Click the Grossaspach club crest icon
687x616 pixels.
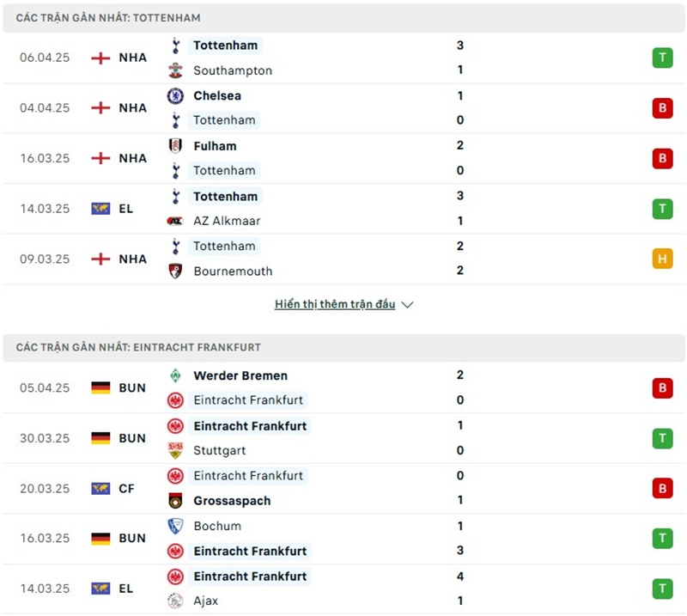pyautogui.click(x=175, y=501)
